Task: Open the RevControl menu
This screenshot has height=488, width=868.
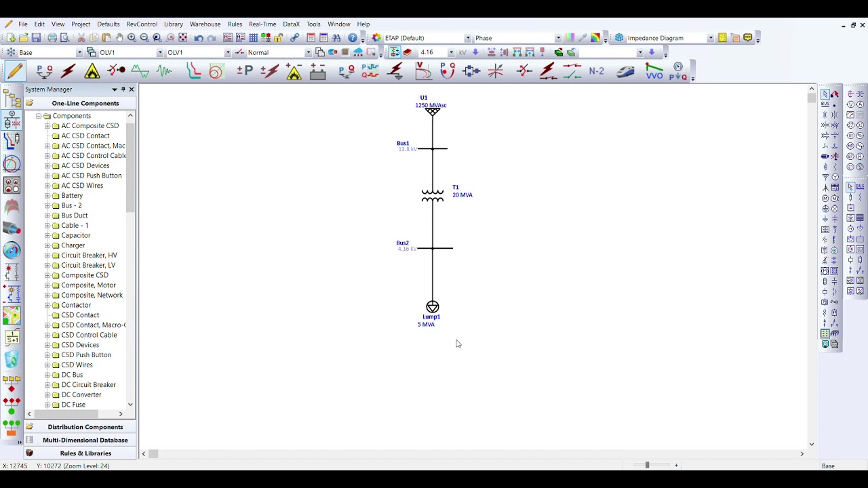Action: 142,24
